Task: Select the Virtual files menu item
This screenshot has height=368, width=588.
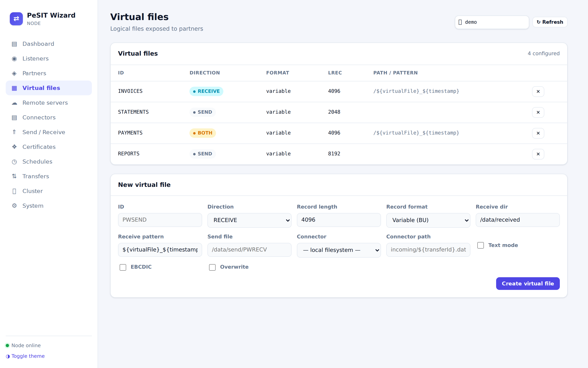Action: click(49, 88)
